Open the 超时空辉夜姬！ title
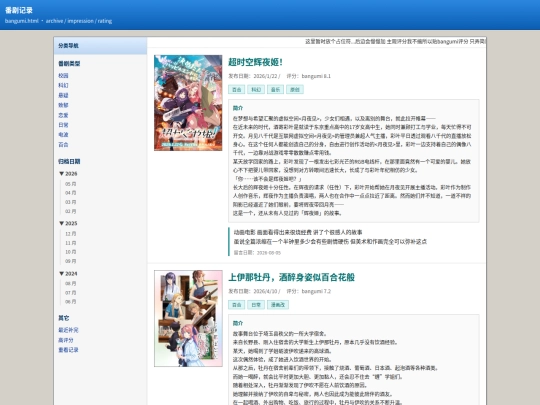 pyautogui.click(x=255, y=62)
